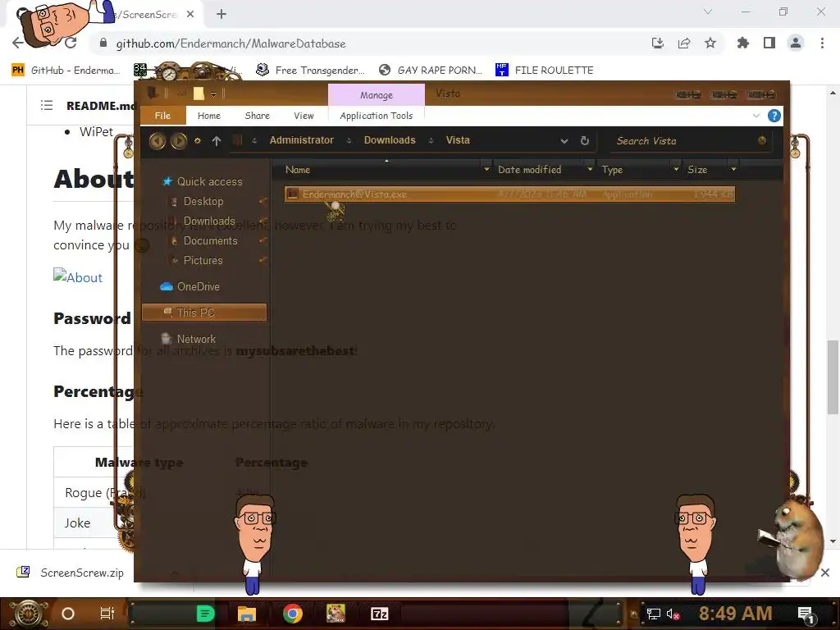
Task: Open Chrome three-dot menu
Action: (x=822, y=43)
